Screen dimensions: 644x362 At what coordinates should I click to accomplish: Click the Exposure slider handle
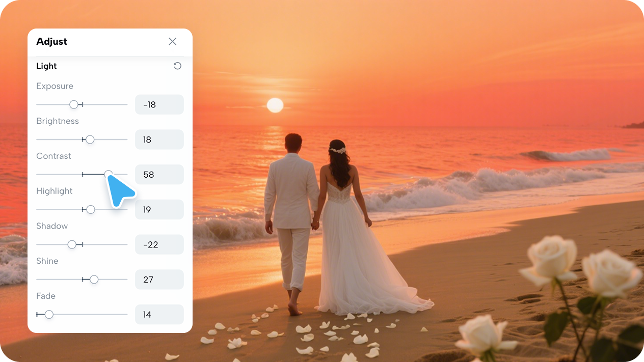(74, 104)
